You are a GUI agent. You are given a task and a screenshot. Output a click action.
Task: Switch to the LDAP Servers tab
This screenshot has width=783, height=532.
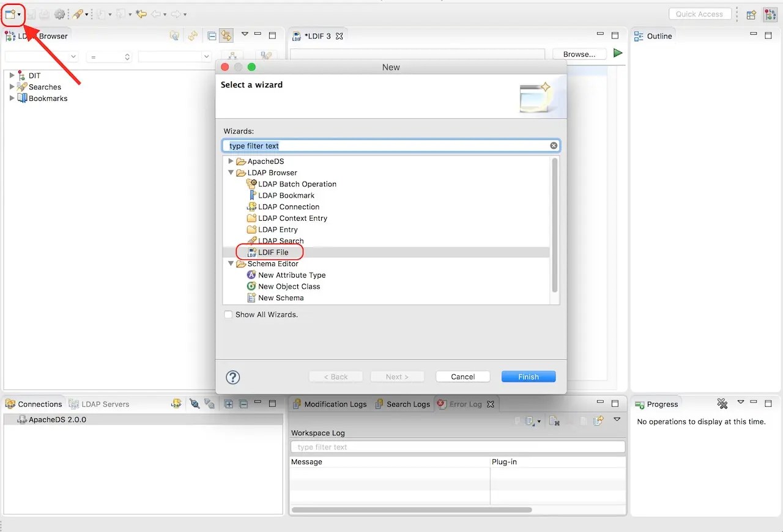pyautogui.click(x=106, y=404)
